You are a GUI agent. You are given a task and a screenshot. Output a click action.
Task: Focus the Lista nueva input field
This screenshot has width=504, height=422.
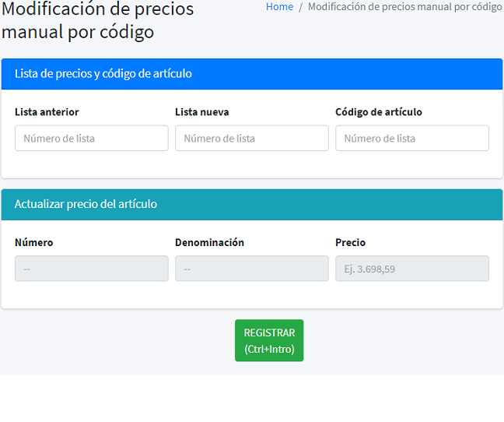coord(252,139)
